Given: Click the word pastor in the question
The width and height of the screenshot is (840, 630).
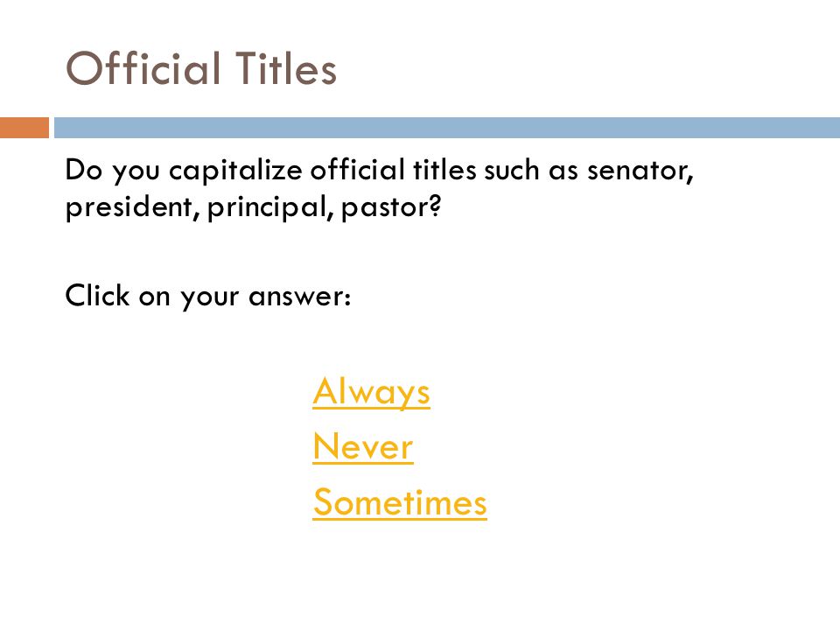Looking at the screenshot, I should point(390,206).
